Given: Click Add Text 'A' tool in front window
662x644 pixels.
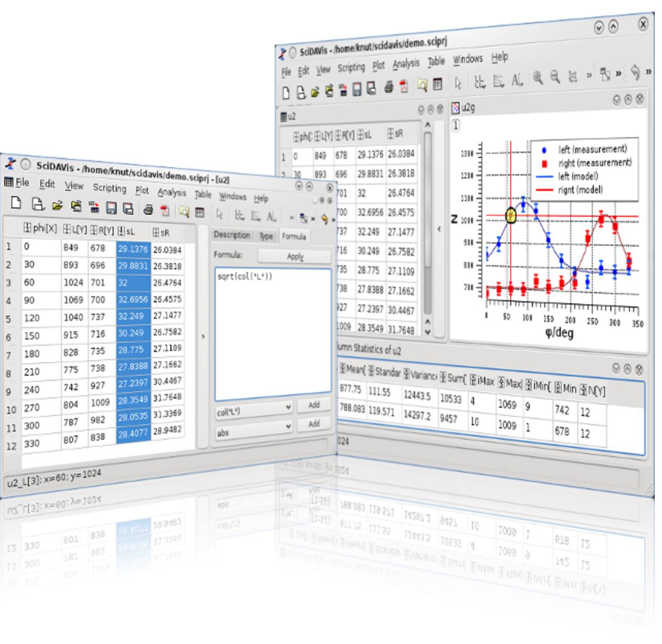Looking at the screenshot, I should 271,216.
